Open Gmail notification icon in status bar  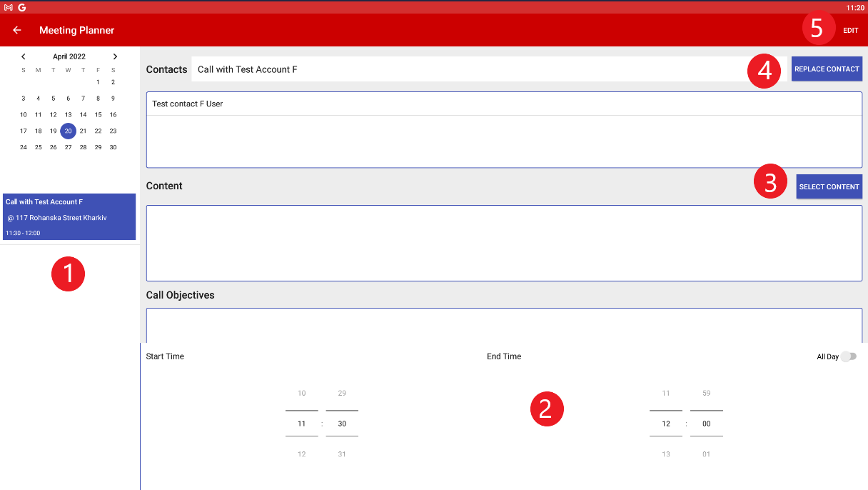9,7
